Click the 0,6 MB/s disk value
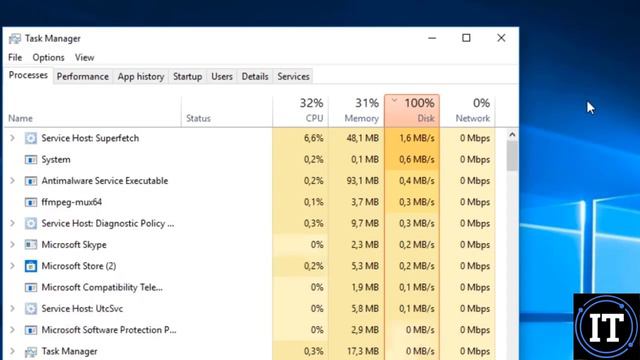 [x=417, y=160]
